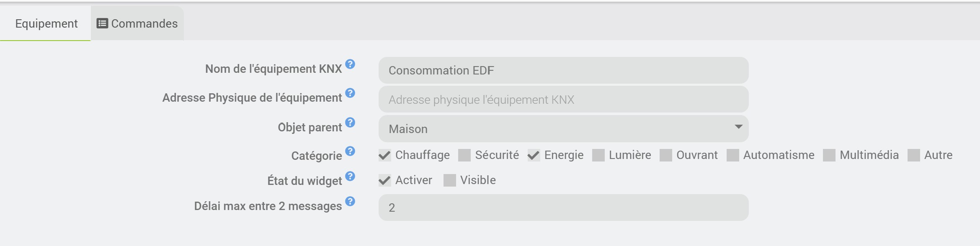980x246 pixels.
Task: Click the Objet parent help icon
Action: [x=350, y=123]
